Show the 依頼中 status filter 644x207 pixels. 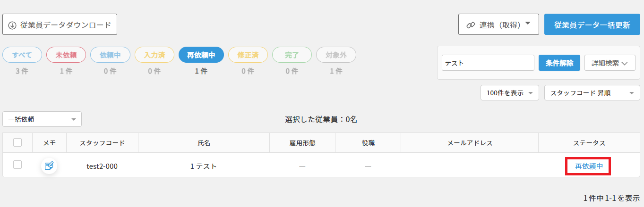tap(110, 55)
